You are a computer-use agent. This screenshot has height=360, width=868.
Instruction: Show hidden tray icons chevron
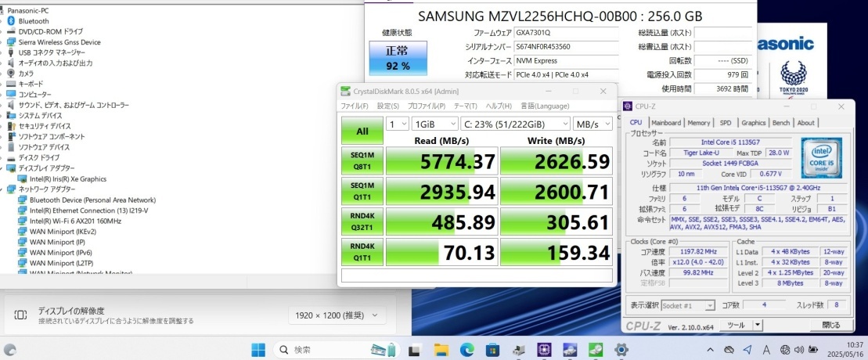click(711, 350)
